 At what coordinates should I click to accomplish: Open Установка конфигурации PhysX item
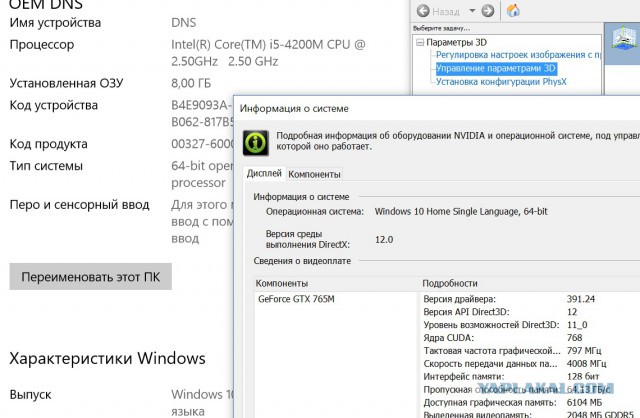(501, 82)
